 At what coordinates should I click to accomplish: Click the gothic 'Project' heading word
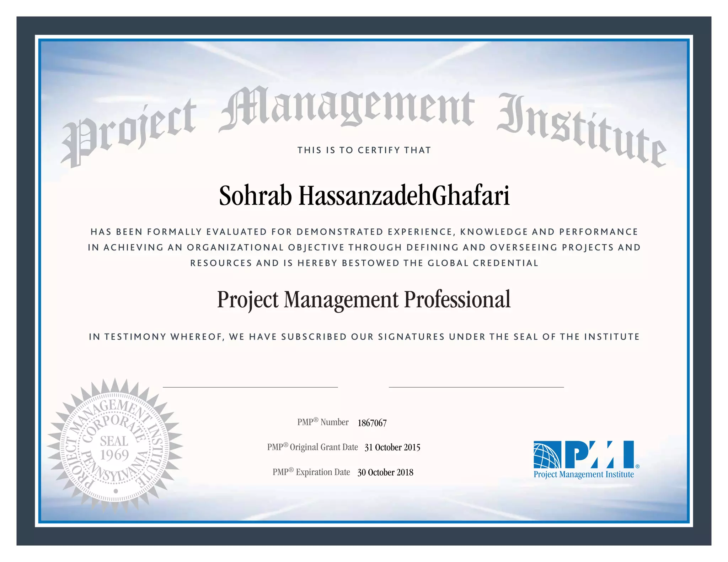click(129, 133)
